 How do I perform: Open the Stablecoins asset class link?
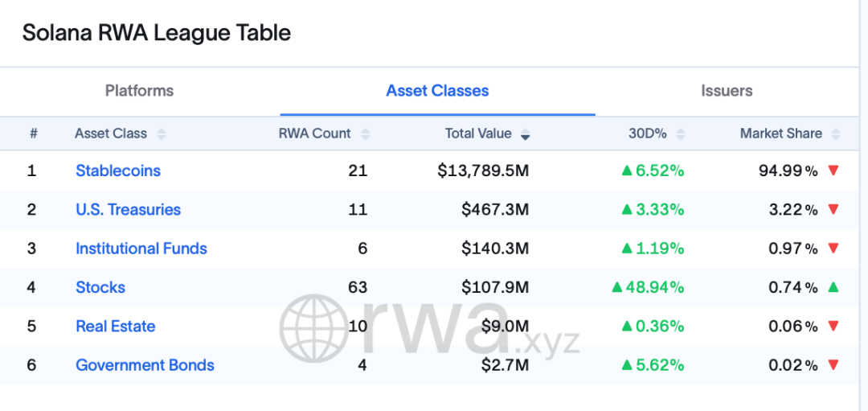coord(118,171)
